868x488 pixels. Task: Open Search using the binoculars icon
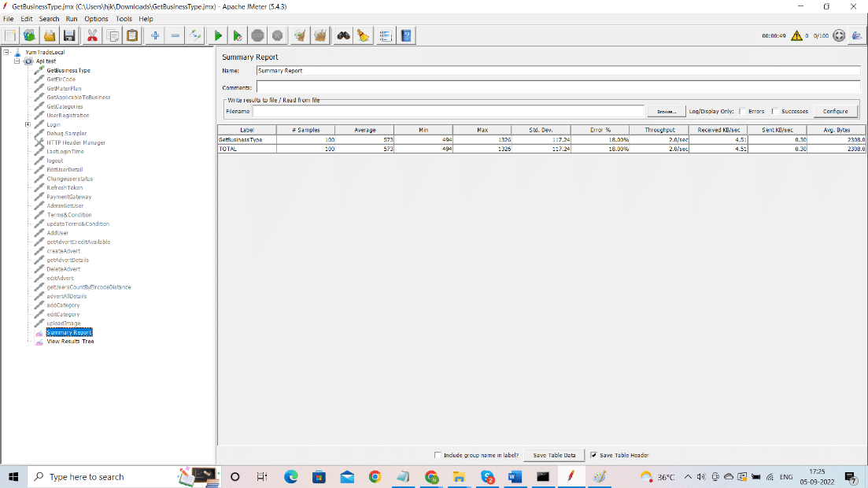(342, 35)
